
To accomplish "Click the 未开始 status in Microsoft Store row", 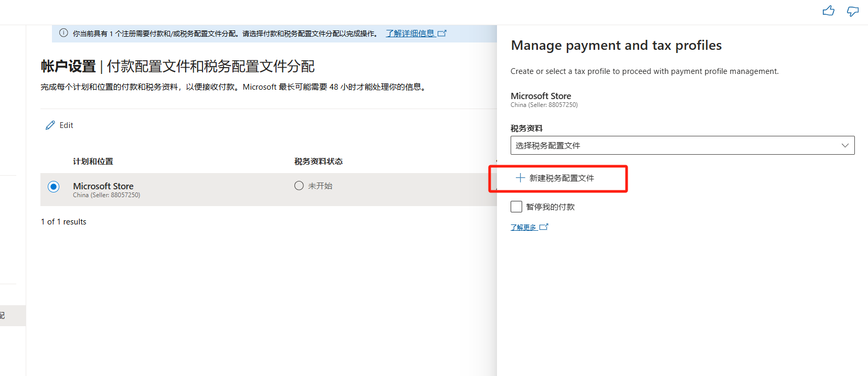I will 320,186.
